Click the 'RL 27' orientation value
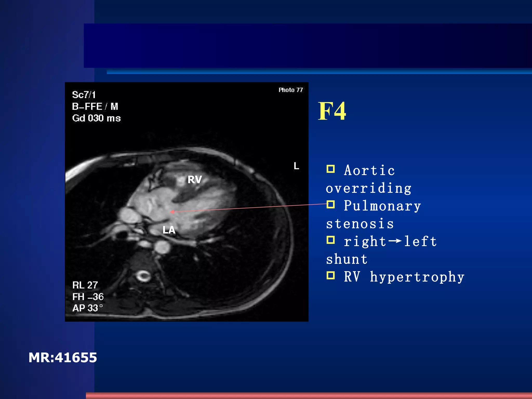Viewport: 532px width, 399px height. click(x=85, y=285)
